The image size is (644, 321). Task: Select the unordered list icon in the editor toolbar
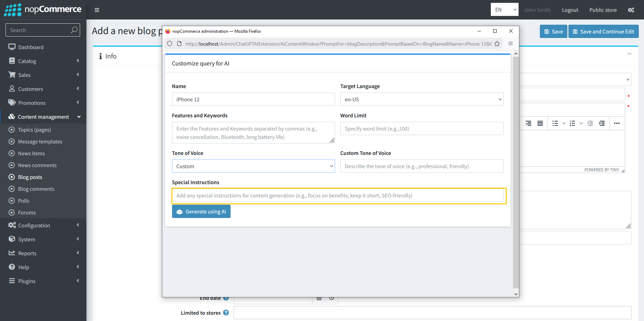[x=555, y=123]
